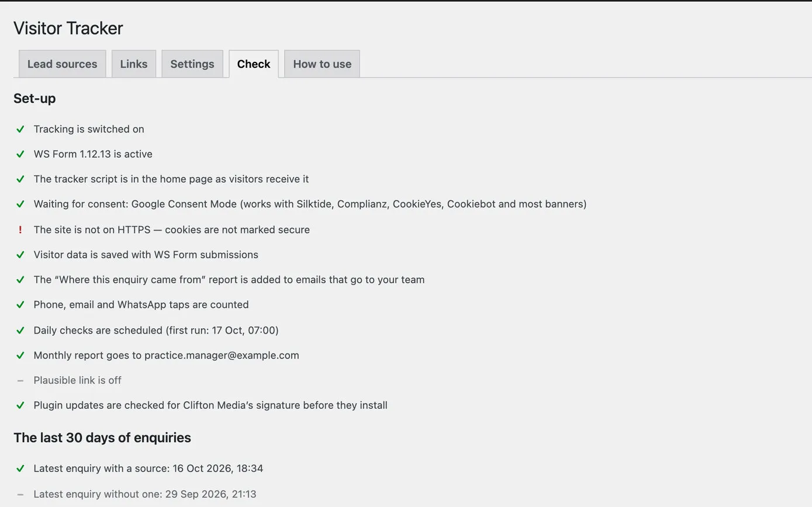
Task: Click the check icon beside Plugin updates line
Action: pyautogui.click(x=20, y=405)
